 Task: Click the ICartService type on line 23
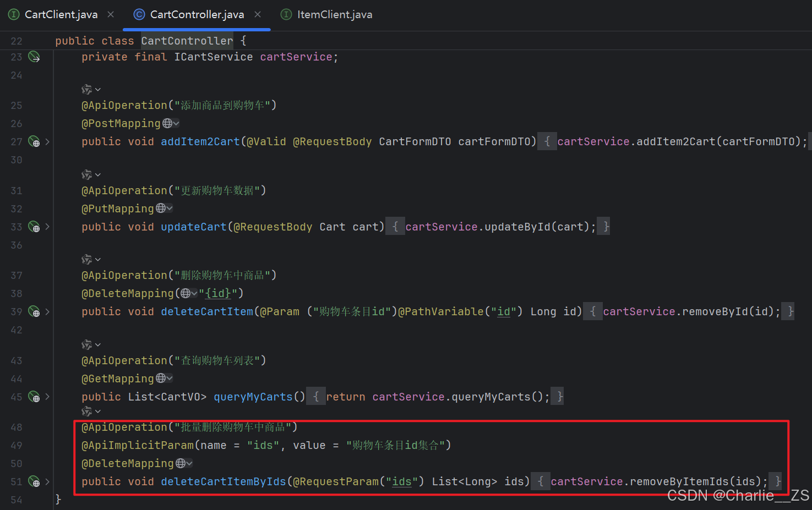tap(214, 57)
